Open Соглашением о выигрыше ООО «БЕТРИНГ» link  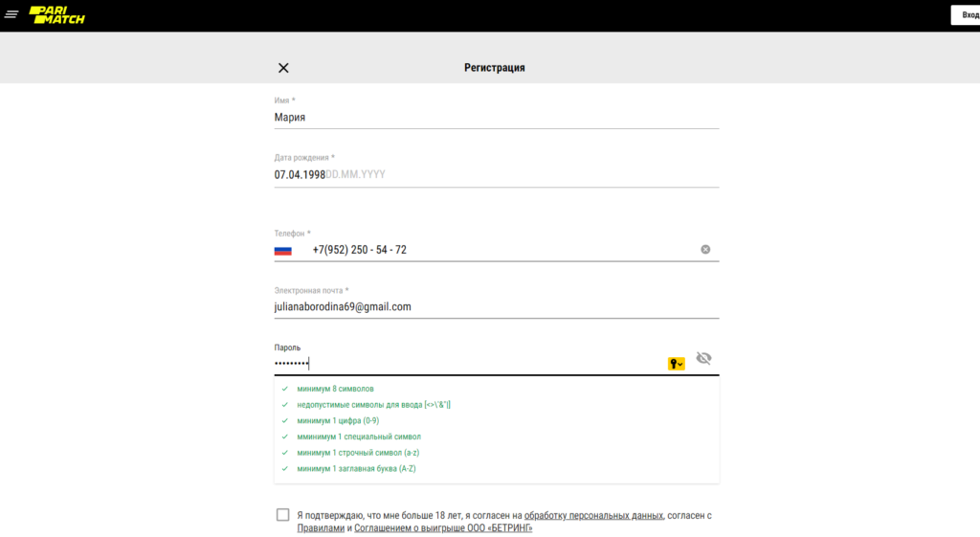[x=443, y=528]
